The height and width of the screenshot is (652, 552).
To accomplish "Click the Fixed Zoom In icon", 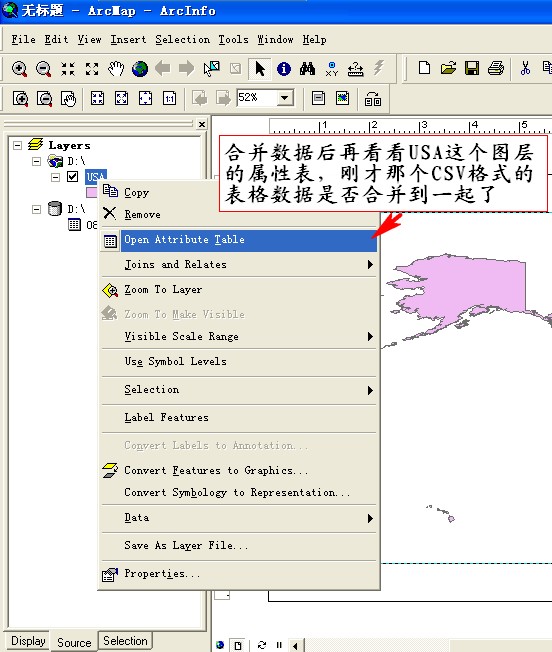I will [x=68, y=69].
